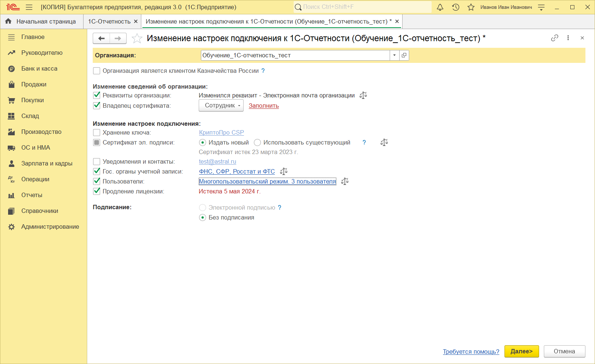Open Зарплата и кадры section
Viewport: 595px width, 364px height.
pos(43,164)
